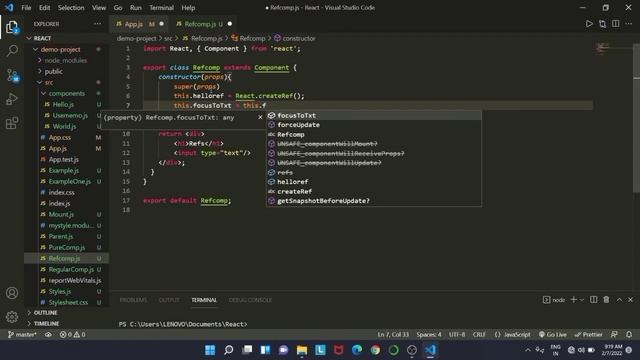The width and height of the screenshot is (640, 360).
Task: Maximize the panel size chevron
Action: [619, 300]
